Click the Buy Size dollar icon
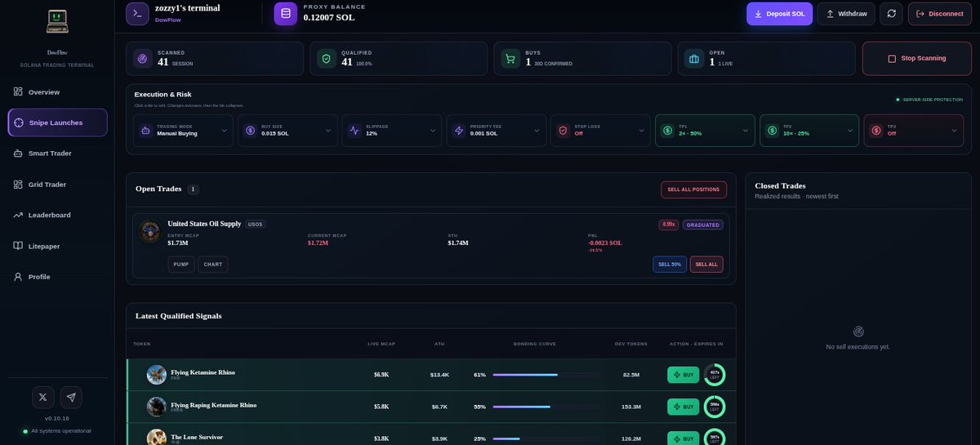 [250, 130]
